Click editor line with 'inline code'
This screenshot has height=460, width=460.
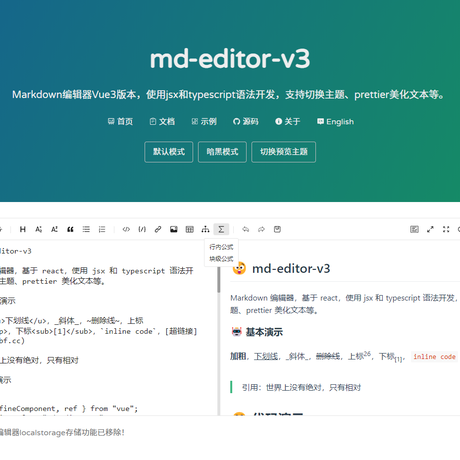98,331
